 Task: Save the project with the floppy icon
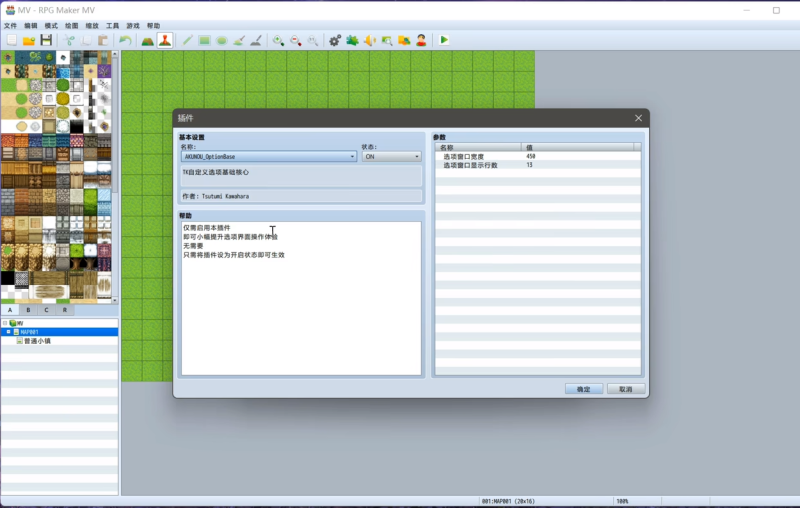click(x=46, y=40)
